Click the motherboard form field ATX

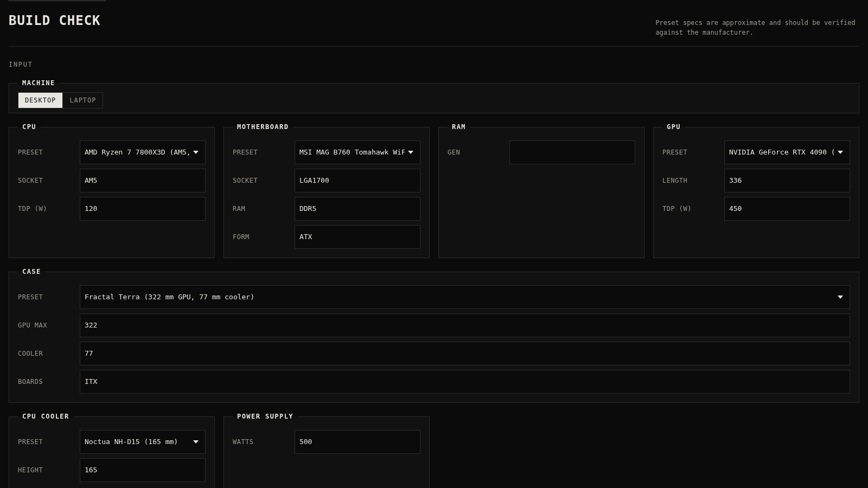(358, 237)
